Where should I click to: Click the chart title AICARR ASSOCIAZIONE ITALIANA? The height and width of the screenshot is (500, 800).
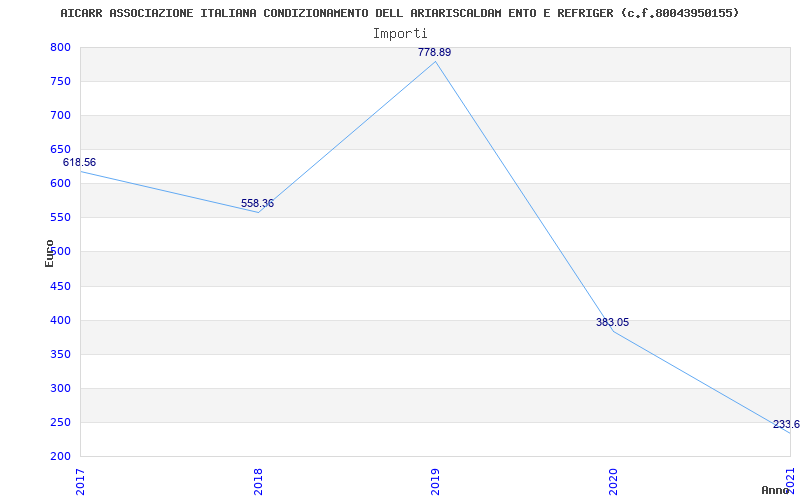[399, 13]
